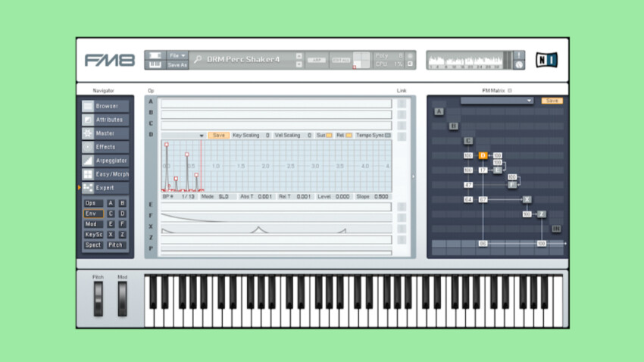Select previous preset with up arrow
The height and width of the screenshot is (362, 644).
coord(299,56)
